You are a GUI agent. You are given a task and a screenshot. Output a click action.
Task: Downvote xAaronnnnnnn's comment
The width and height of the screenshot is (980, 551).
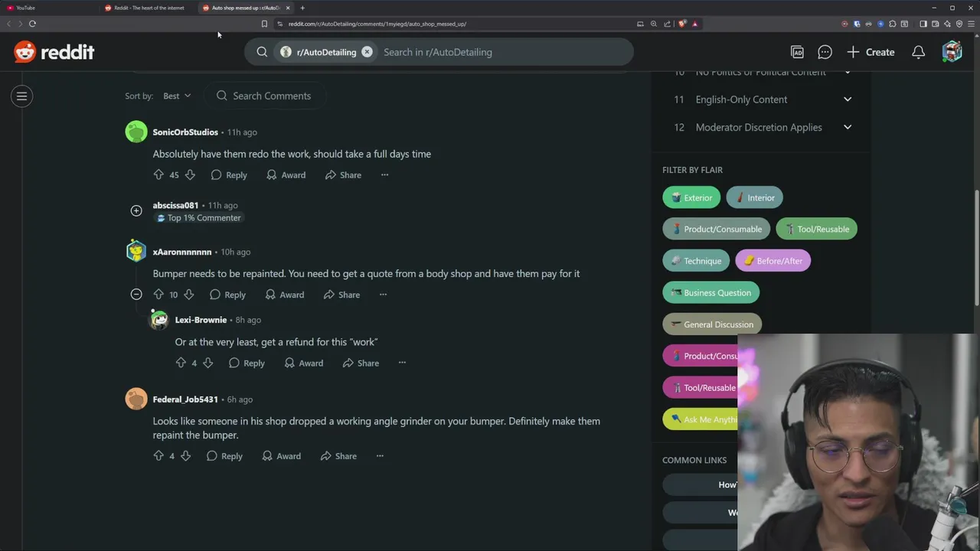click(188, 295)
